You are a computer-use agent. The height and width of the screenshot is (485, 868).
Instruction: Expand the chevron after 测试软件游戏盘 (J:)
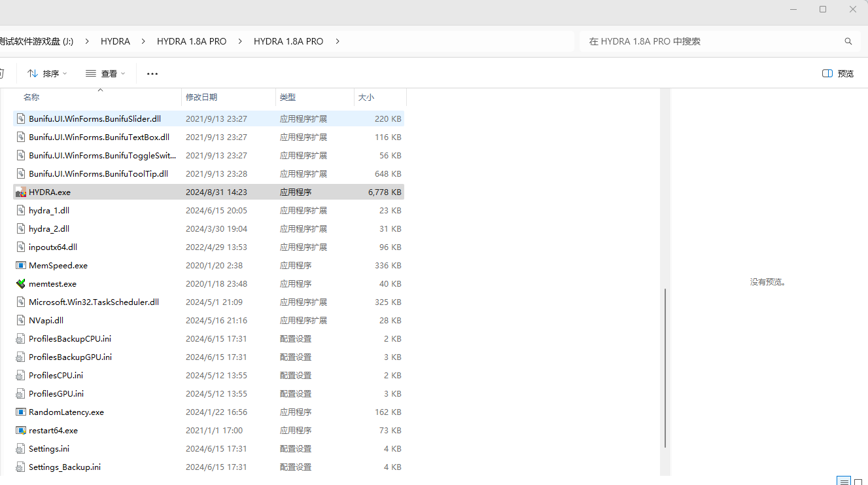pyautogui.click(x=87, y=41)
